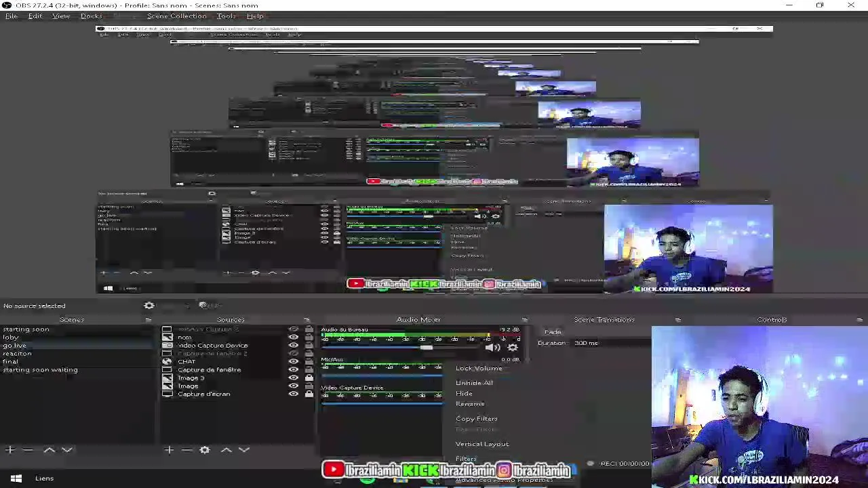
Task: Select 'Hide' in the audio context menu
Action: click(x=464, y=393)
